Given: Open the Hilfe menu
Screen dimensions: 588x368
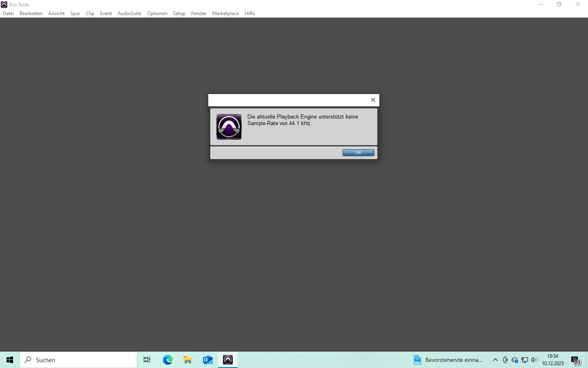Looking at the screenshot, I should point(249,13).
